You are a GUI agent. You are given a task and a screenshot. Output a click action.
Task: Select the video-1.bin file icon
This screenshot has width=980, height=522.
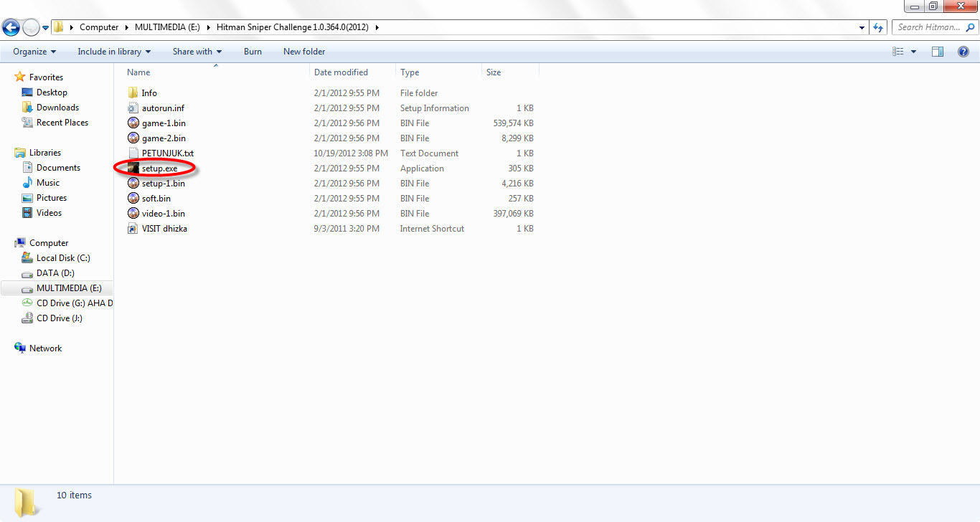click(133, 214)
